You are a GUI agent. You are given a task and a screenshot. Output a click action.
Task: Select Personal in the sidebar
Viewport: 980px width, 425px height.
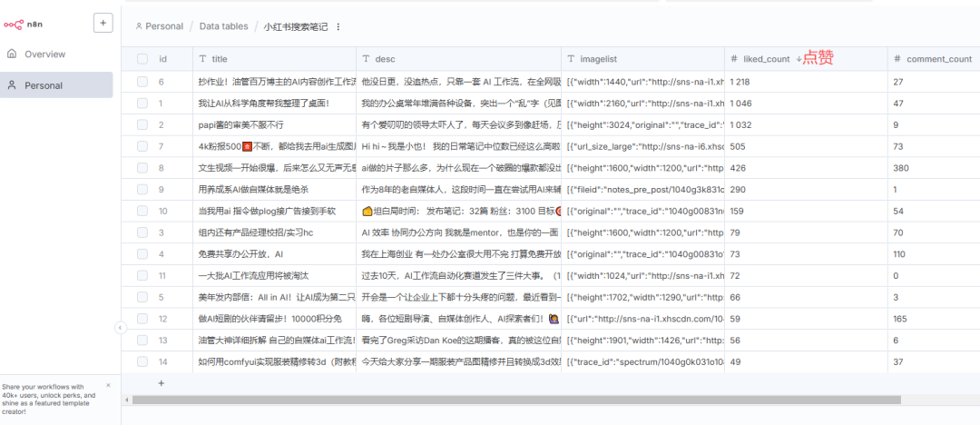(x=56, y=85)
